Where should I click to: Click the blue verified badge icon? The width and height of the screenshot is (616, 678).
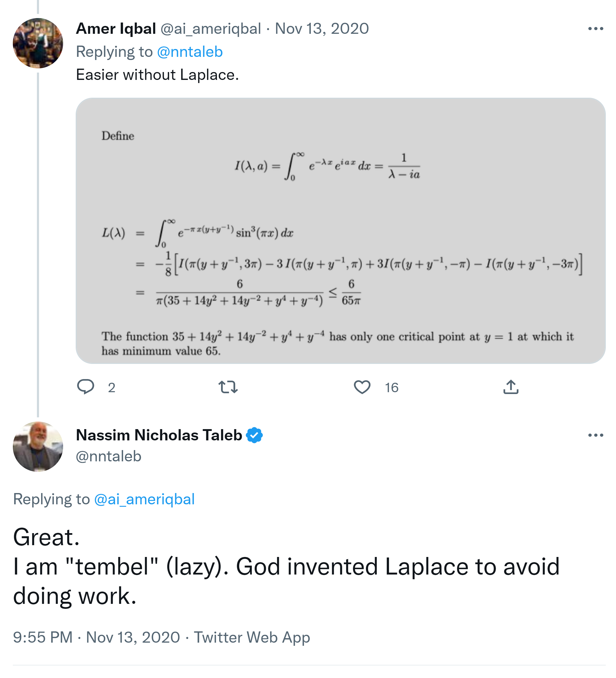click(x=254, y=435)
